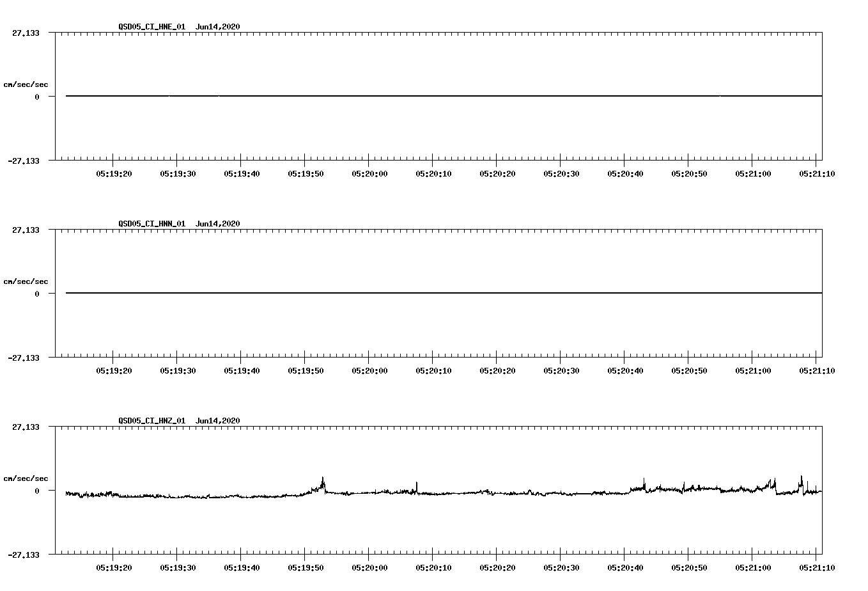Click the QSD05_CI_HNZ_01 plot title
The width and height of the screenshot is (868, 591).
(x=151, y=421)
